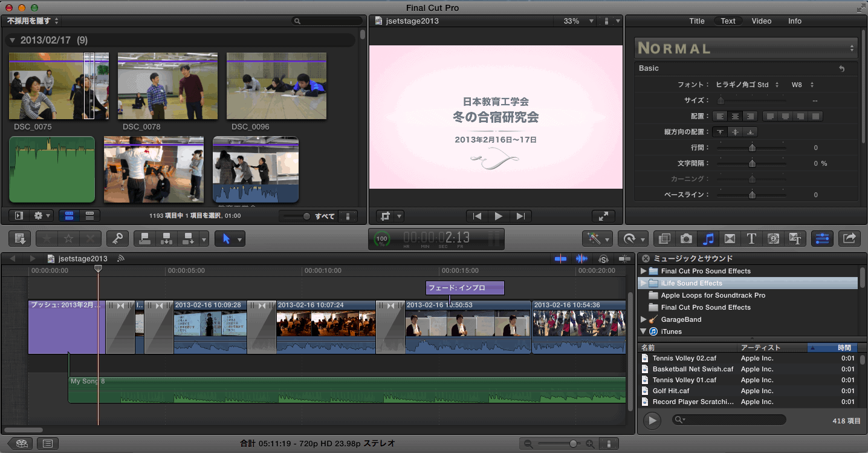Enter full-screen viewer playback
This screenshot has height=453, width=868.
(603, 216)
